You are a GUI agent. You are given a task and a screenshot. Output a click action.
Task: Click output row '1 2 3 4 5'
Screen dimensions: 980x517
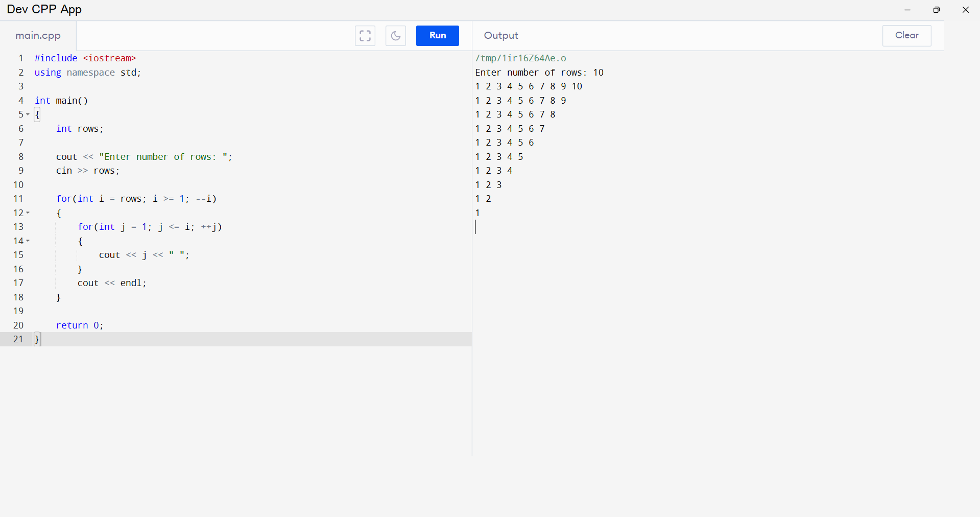point(499,157)
